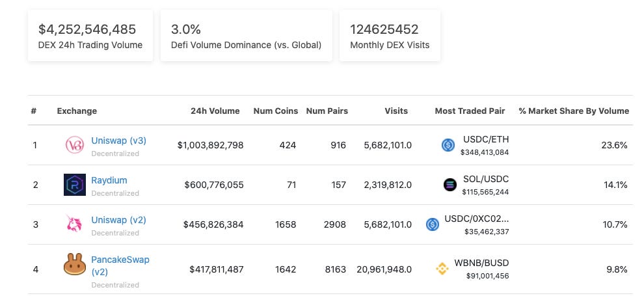The image size is (644, 296).
Task: Click the $91,001,456 pair volume
Action: click(487, 276)
